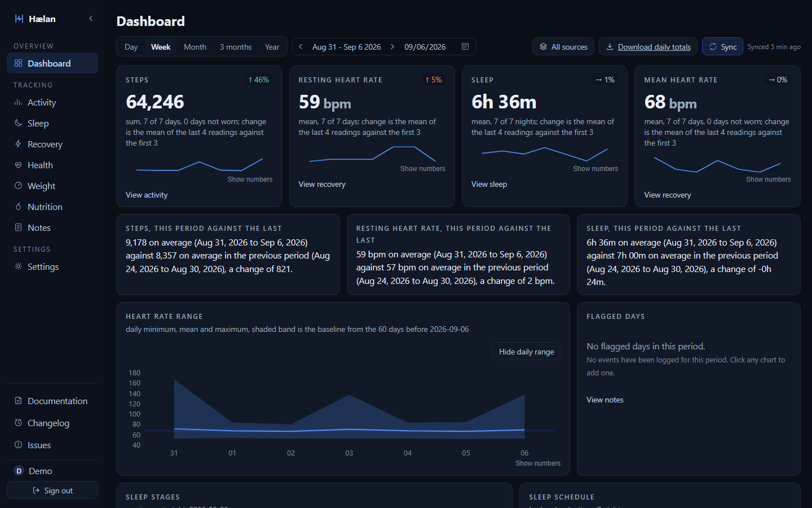
Task: Switch to the Month range tab
Action: (195, 47)
